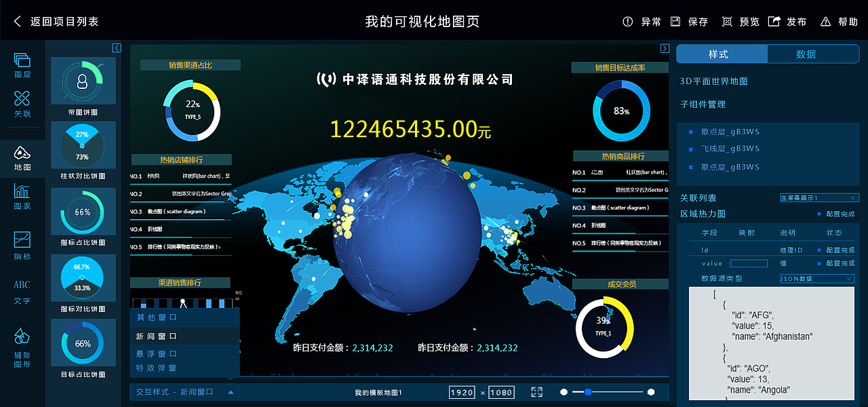
Task: Open the JSON数据 data source dropdown
Action: 816,279
